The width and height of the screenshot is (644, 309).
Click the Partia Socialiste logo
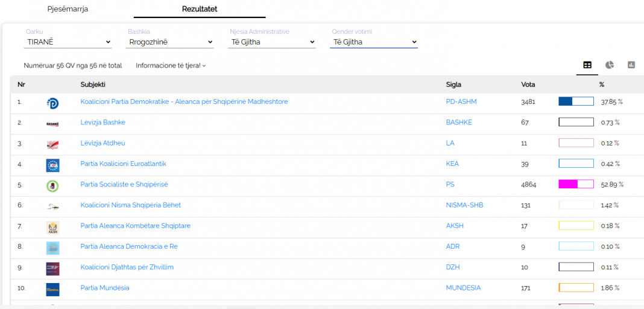point(52,186)
